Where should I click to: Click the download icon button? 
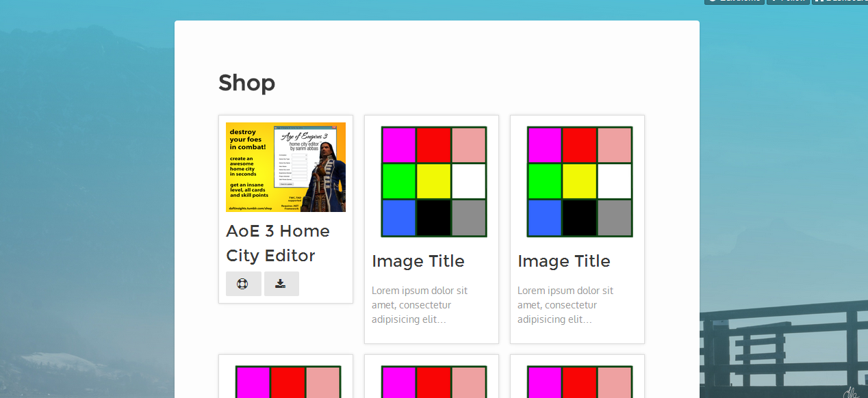click(281, 284)
